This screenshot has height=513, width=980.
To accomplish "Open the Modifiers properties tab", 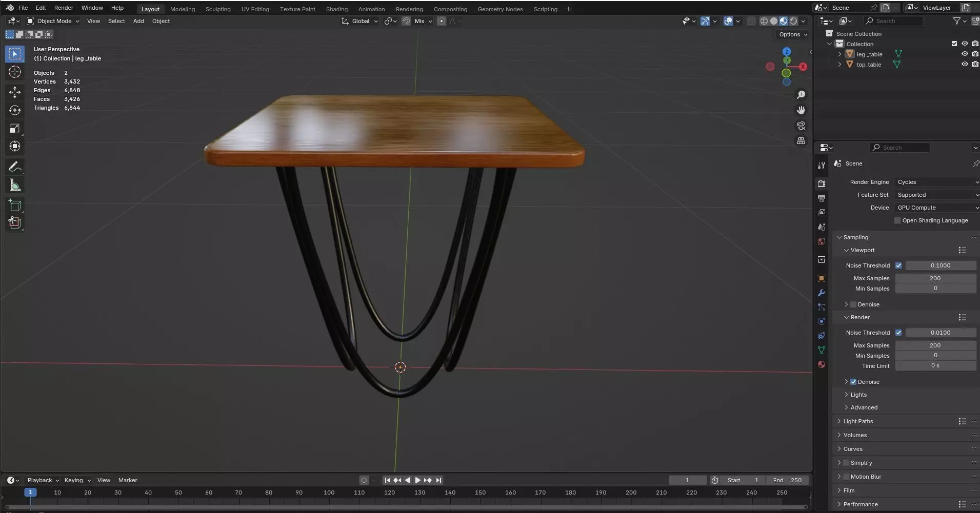I will [822, 293].
